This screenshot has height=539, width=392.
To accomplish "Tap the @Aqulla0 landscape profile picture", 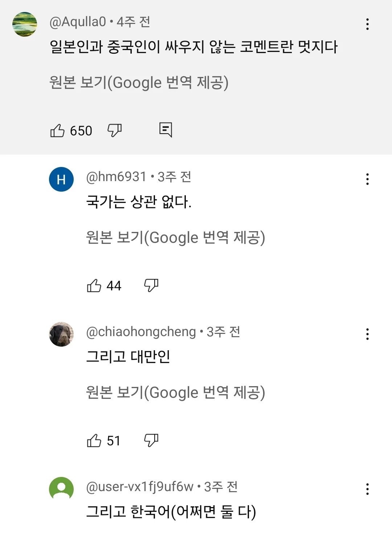I will 25,24.
